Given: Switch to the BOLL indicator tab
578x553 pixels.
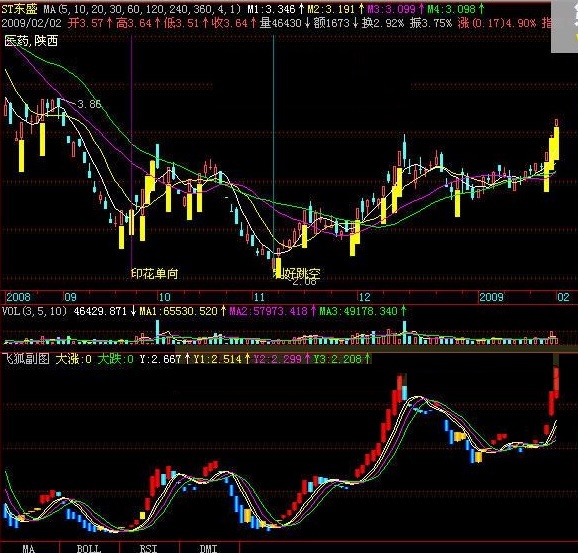Looking at the screenshot, I should coord(89,548).
